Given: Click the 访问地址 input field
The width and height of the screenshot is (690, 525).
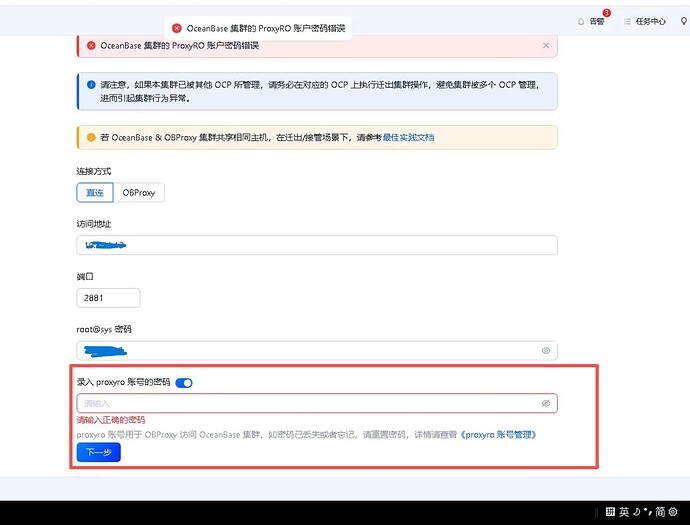Looking at the screenshot, I should (x=316, y=245).
